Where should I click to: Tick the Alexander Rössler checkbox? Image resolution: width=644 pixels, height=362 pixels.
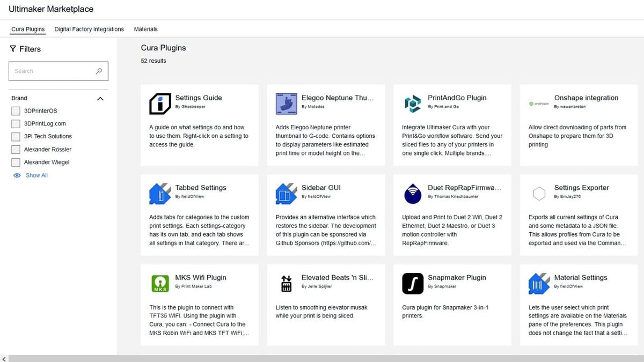point(16,150)
